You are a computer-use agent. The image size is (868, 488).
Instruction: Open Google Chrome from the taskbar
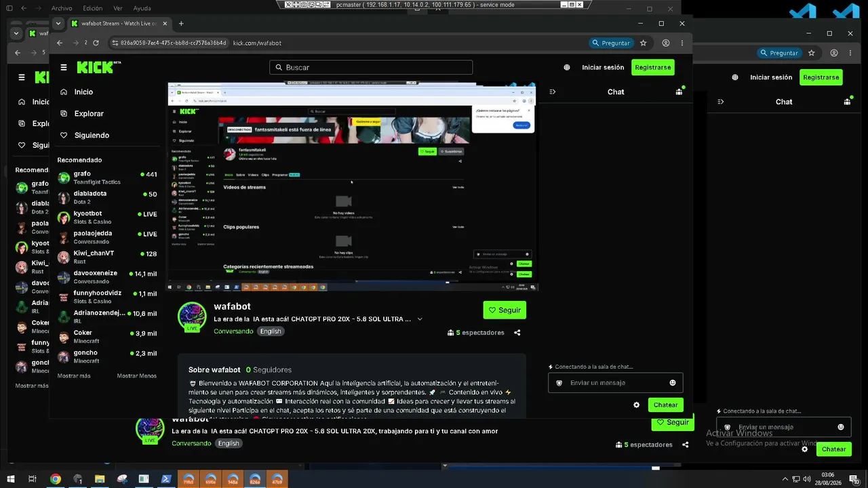pyautogui.click(x=56, y=479)
